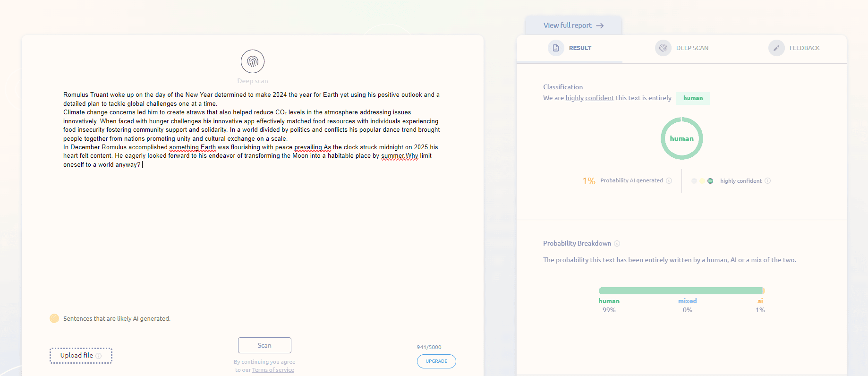Image resolution: width=868 pixels, height=376 pixels.
Task: Click the Feedback pencil icon
Action: coord(776,48)
